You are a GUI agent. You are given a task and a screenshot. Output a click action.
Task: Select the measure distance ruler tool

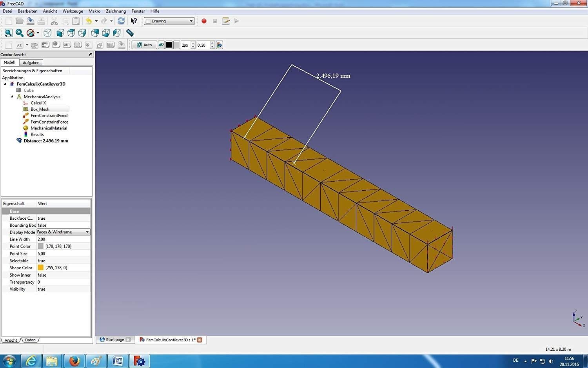point(130,33)
